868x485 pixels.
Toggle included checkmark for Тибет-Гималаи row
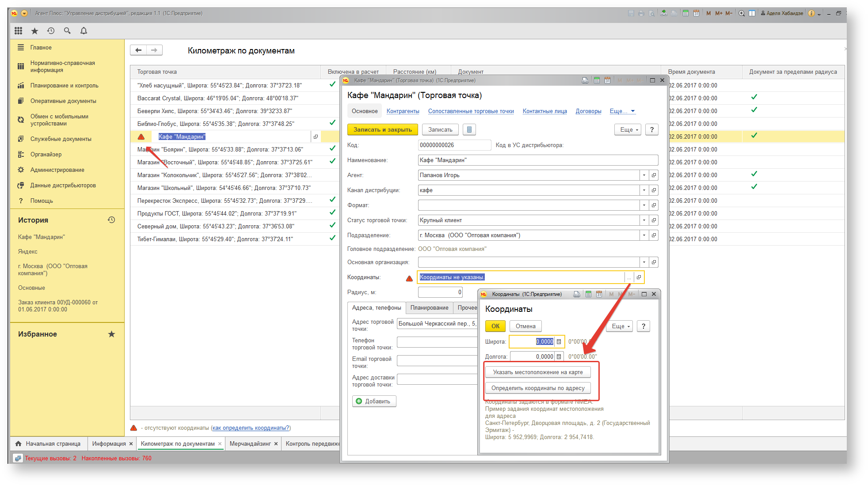pyautogui.click(x=332, y=238)
